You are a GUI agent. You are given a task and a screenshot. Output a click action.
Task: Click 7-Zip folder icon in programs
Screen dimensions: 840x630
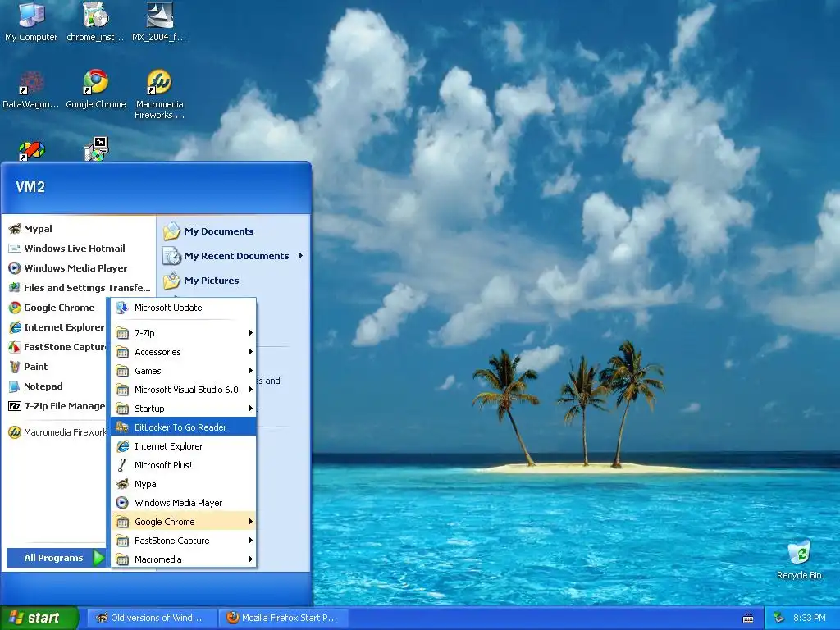click(x=122, y=333)
